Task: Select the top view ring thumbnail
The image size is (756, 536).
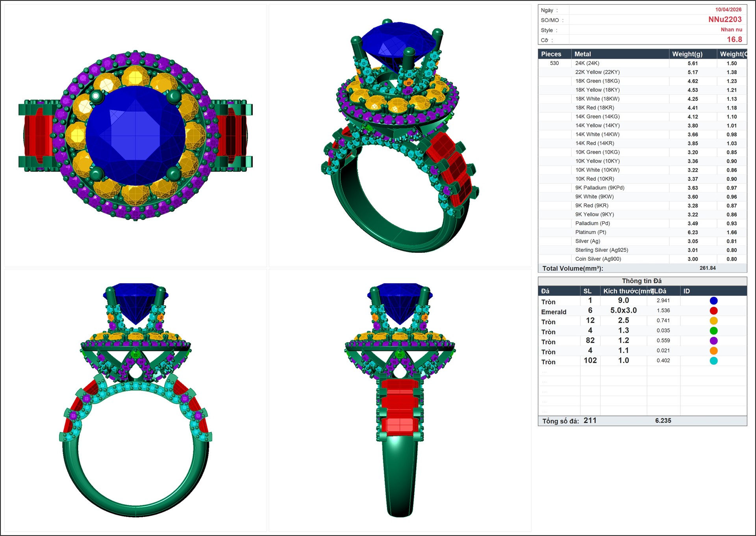Action: click(x=135, y=135)
